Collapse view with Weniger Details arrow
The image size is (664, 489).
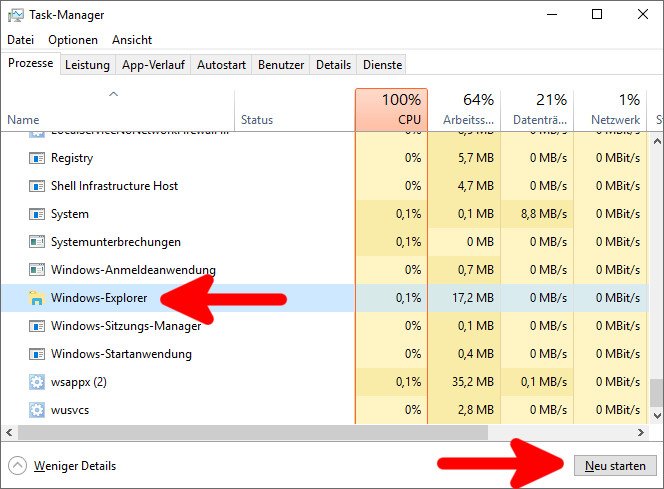(x=17, y=466)
